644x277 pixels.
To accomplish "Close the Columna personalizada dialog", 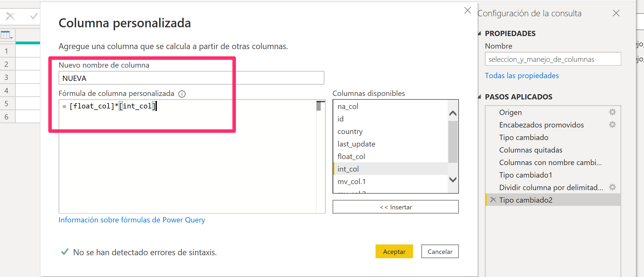I will [x=467, y=11].
